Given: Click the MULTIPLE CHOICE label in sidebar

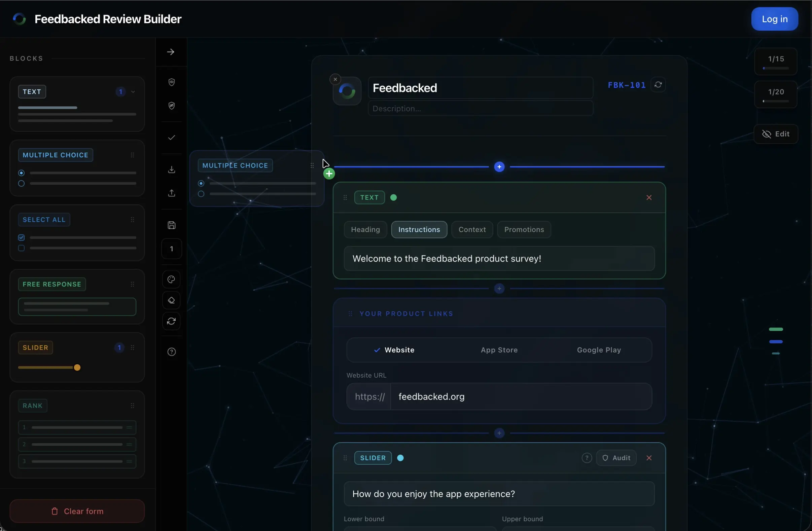Looking at the screenshot, I should point(56,155).
